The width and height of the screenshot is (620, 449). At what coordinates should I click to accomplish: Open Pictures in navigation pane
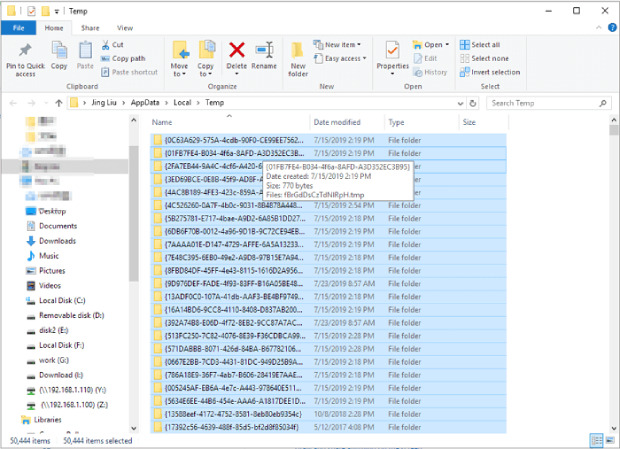click(x=52, y=271)
